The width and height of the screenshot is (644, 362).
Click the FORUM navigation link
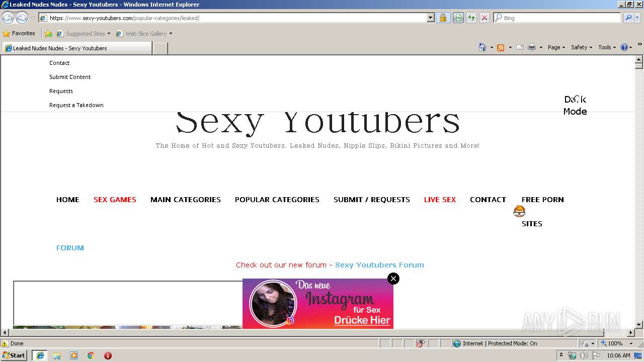70,248
